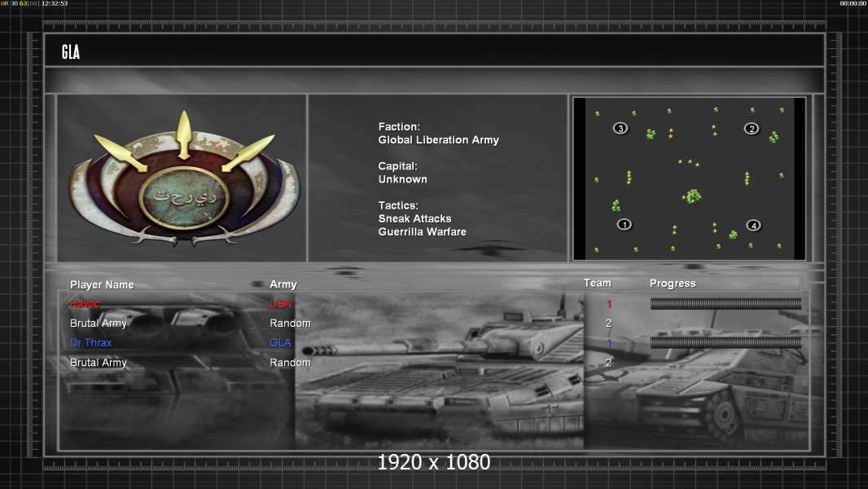Click the "Capital:" label
Image resolution: width=868 pixels, height=489 pixels.
pyautogui.click(x=397, y=165)
